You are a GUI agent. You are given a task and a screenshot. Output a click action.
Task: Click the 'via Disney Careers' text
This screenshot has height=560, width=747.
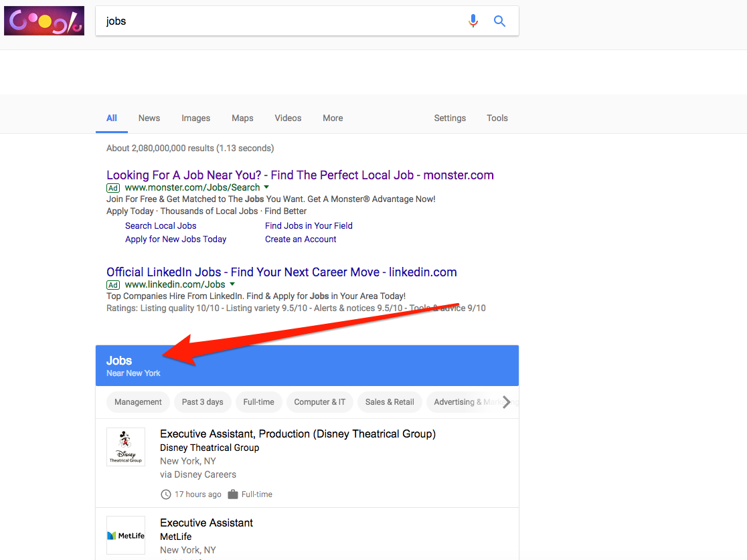198,474
